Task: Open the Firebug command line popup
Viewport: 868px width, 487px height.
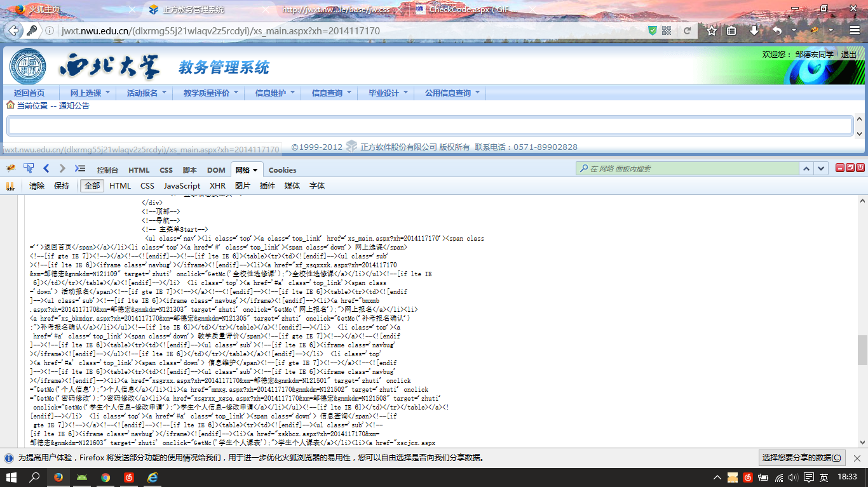Action: [x=80, y=168]
